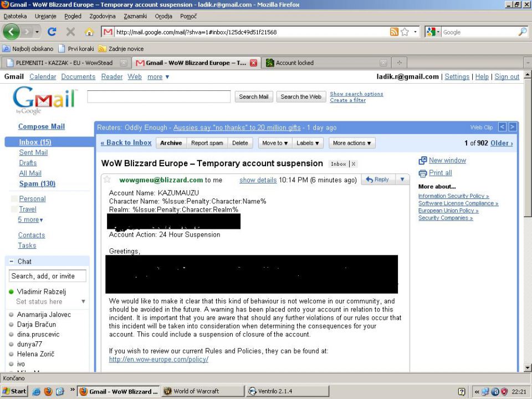Screen dimensions: 532x399
Task: Click the RSS feed icon in URL bar
Action: [x=394, y=32]
